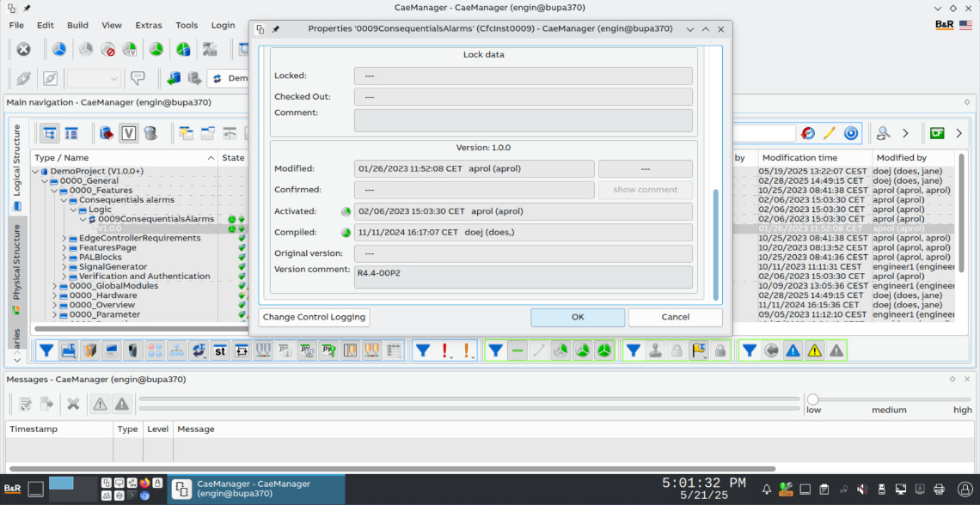
Task: Click the Change Control Logging button
Action: (314, 317)
